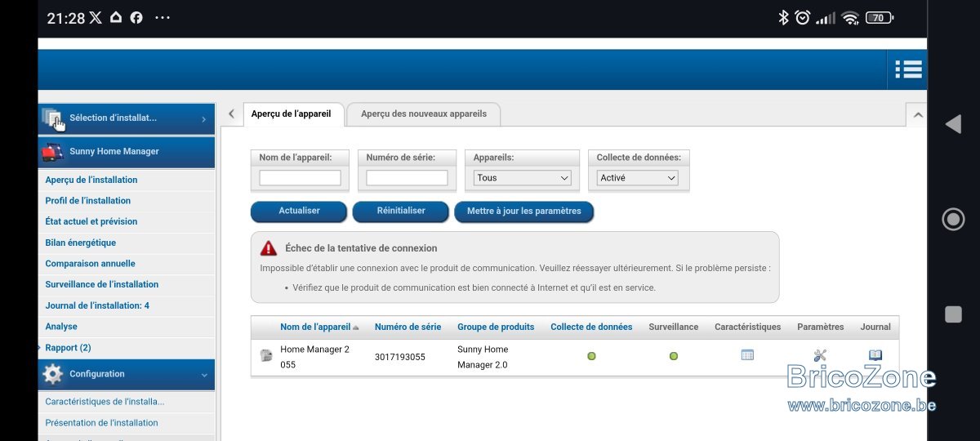Image resolution: width=980 pixels, height=441 pixels.
Task: Click the Sélection d'installation hand icon
Action: (53, 119)
